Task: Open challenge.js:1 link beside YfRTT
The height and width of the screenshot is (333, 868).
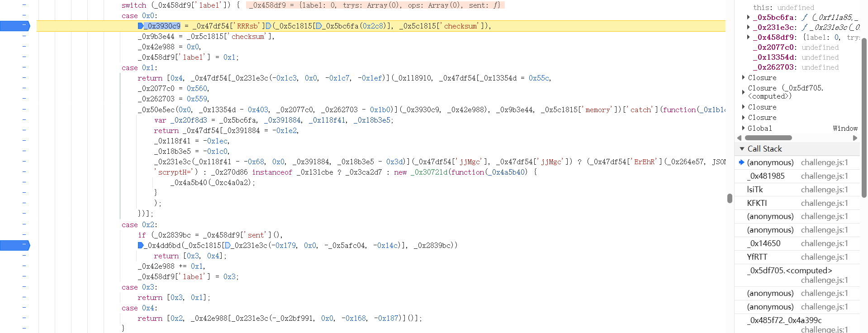Action: pos(824,257)
